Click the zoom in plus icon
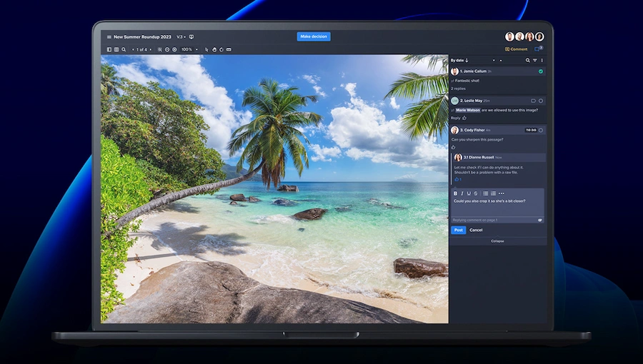The width and height of the screenshot is (643, 364). coord(174,50)
